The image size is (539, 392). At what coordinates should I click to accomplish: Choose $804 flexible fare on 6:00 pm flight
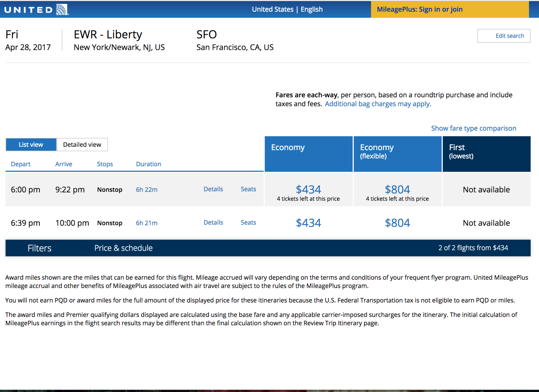tap(397, 190)
